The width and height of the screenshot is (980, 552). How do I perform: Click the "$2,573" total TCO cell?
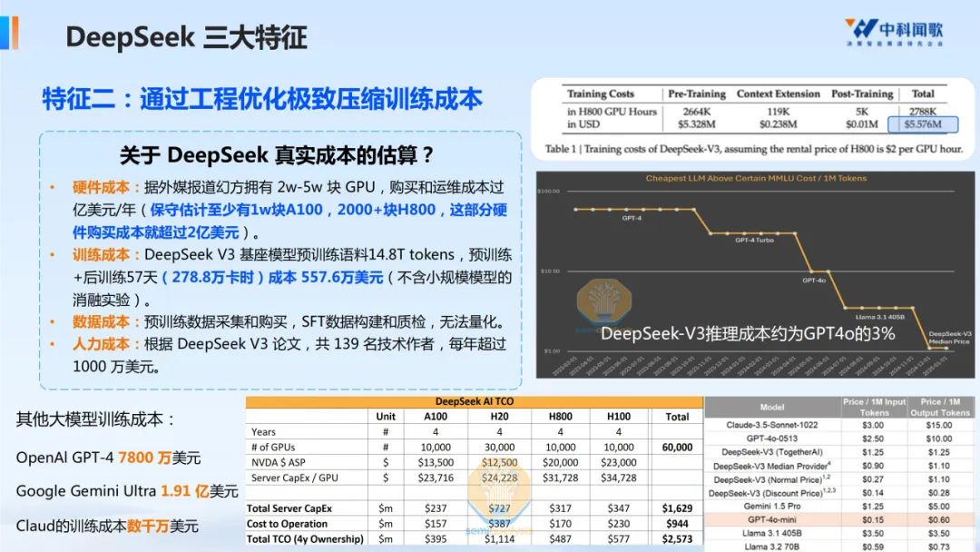[677, 539]
